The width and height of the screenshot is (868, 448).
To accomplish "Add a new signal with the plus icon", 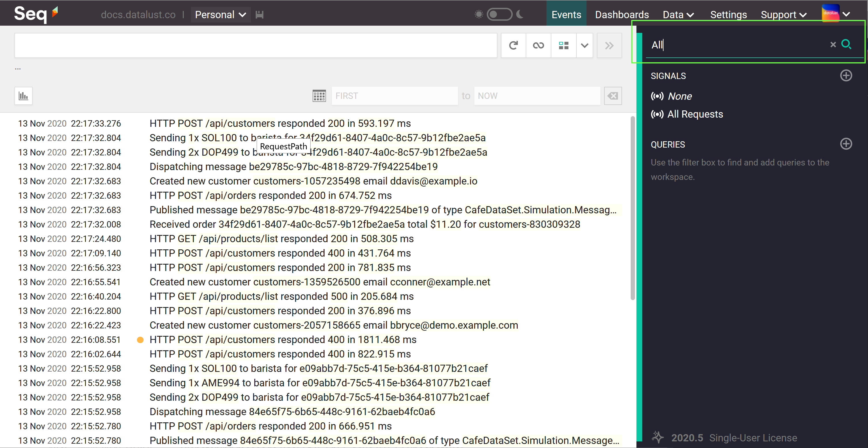I will (x=846, y=76).
